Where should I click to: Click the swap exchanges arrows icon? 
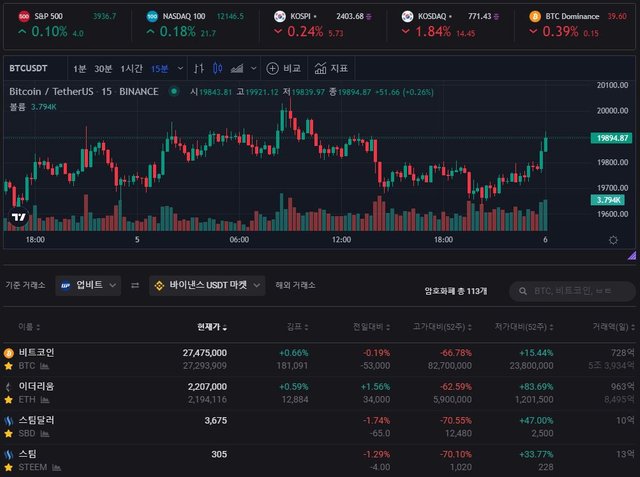[x=135, y=285]
